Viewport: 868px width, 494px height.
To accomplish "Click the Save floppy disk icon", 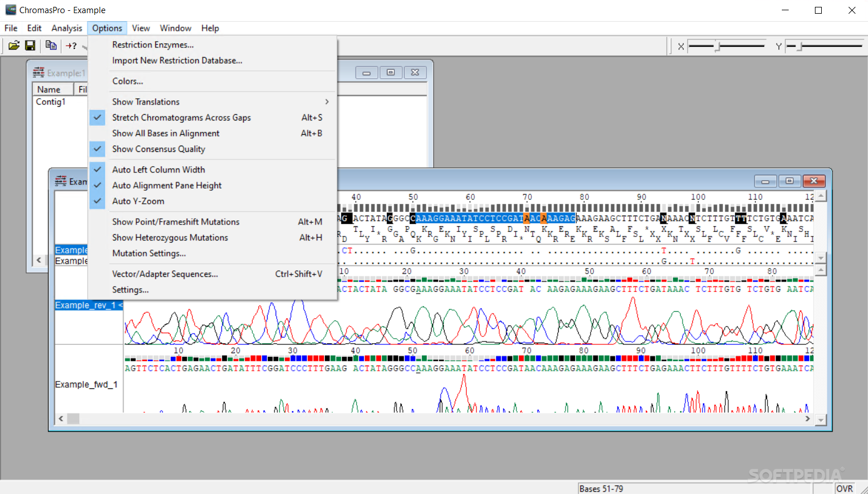I will click(x=30, y=46).
